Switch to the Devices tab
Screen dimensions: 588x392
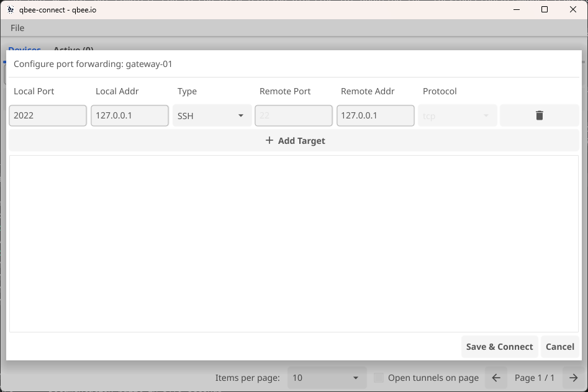(x=24, y=50)
